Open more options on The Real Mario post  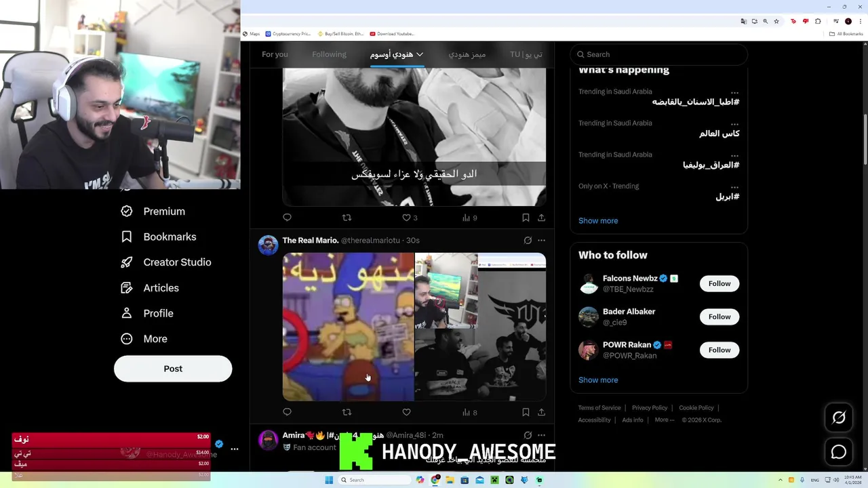[x=541, y=240]
